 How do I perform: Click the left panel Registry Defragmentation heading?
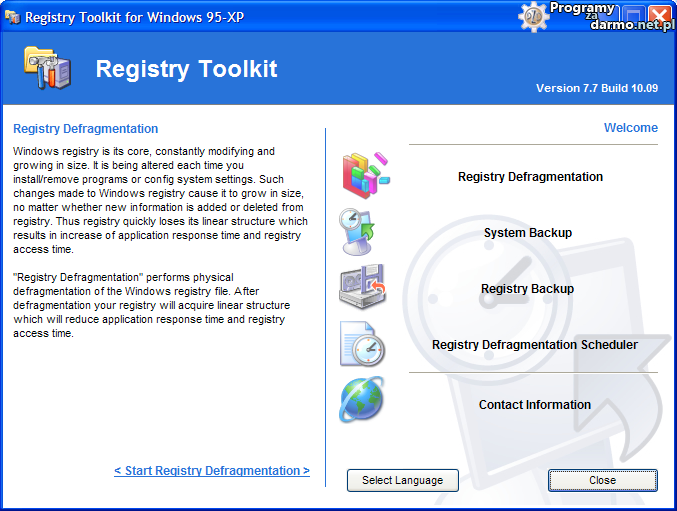coord(85,129)
